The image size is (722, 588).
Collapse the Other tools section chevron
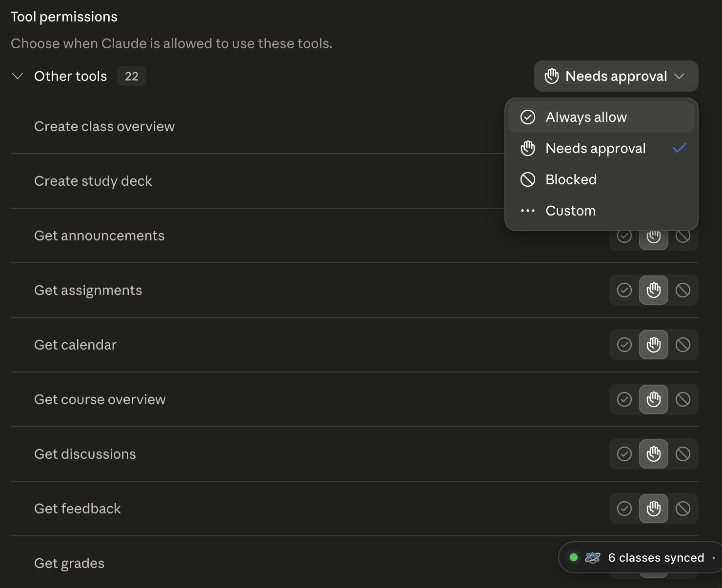pos(18,76)
